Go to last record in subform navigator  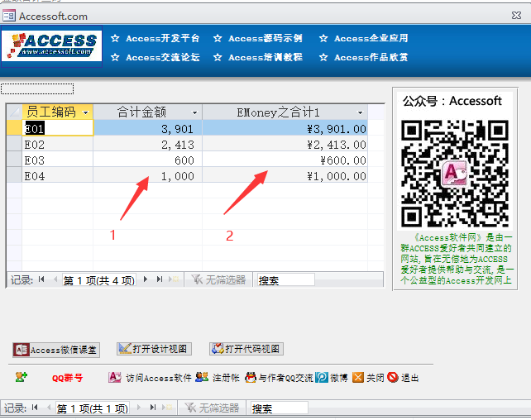pos(159,279)
